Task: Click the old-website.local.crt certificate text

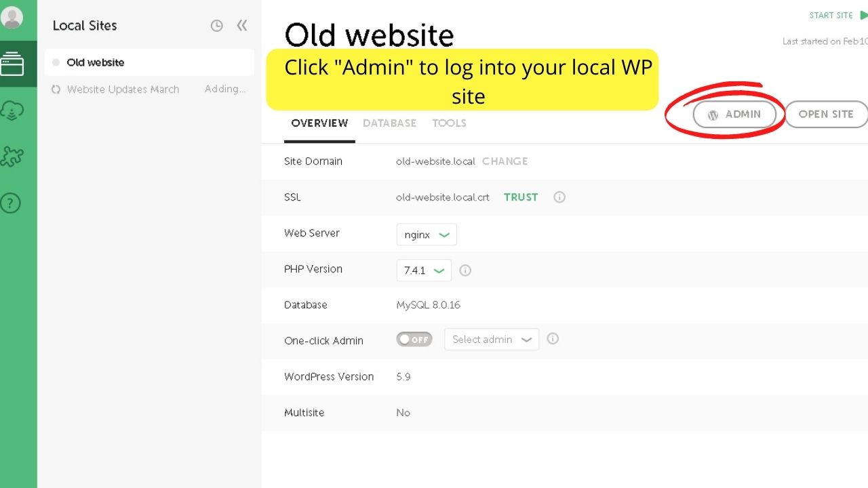Action: (x=443, y=197)
